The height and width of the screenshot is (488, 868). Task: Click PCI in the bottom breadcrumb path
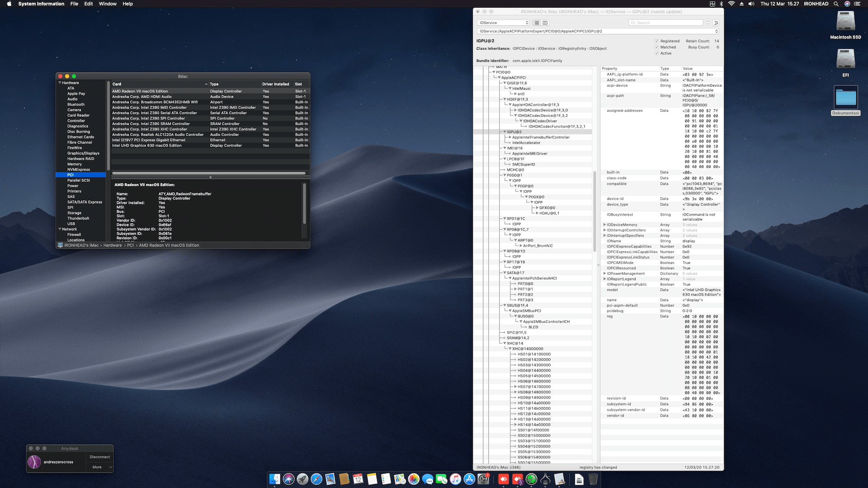pyautogui.click(x=130, y=245)
